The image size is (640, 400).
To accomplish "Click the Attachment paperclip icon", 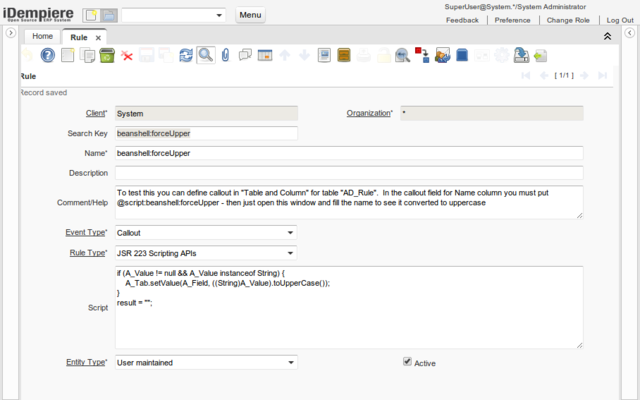I will (226, 55).
